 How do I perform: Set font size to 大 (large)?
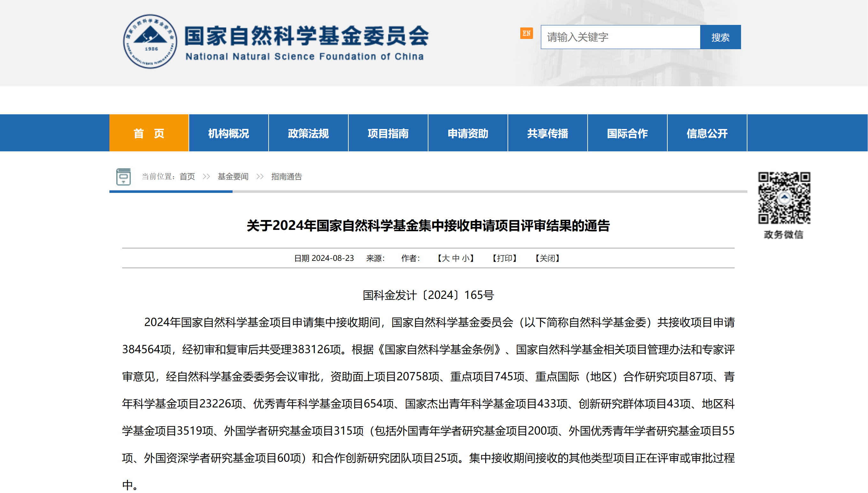pos(446,258)
